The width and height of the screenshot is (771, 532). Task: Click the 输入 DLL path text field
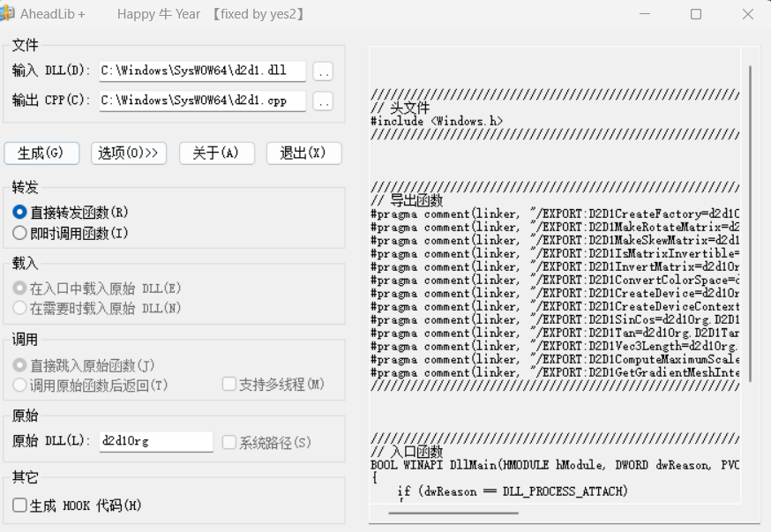[x=201, y=71]
